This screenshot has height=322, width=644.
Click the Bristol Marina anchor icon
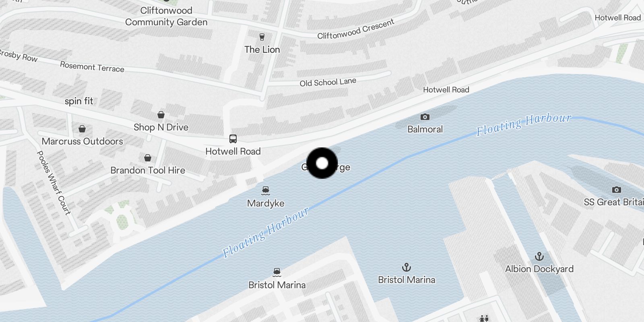pos(407,267)
